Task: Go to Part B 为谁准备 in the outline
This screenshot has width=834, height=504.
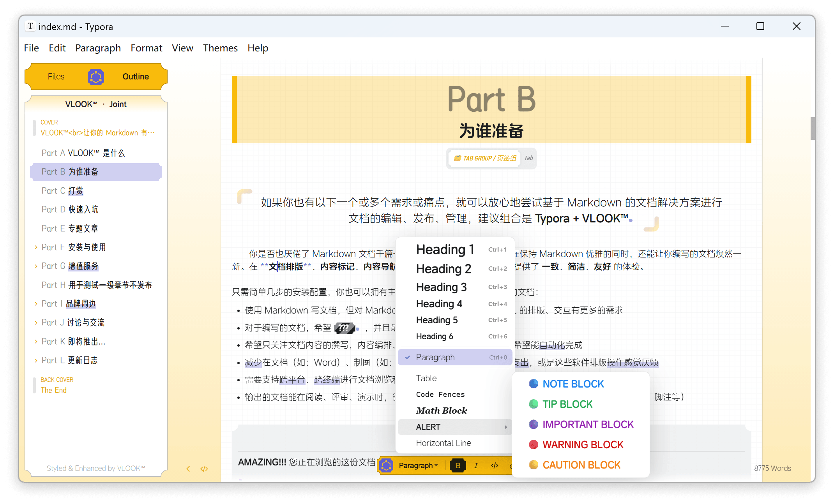Action: [x=96, y=172]
